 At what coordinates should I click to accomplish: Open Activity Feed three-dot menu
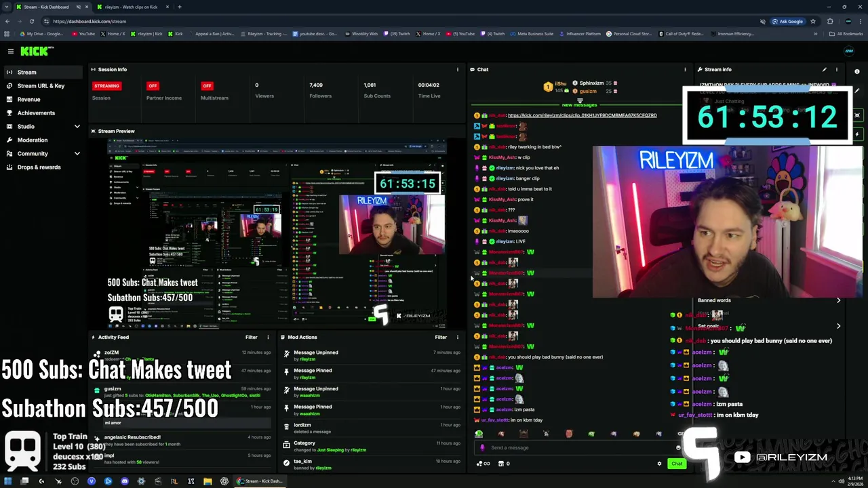click(x=268, y=337)
